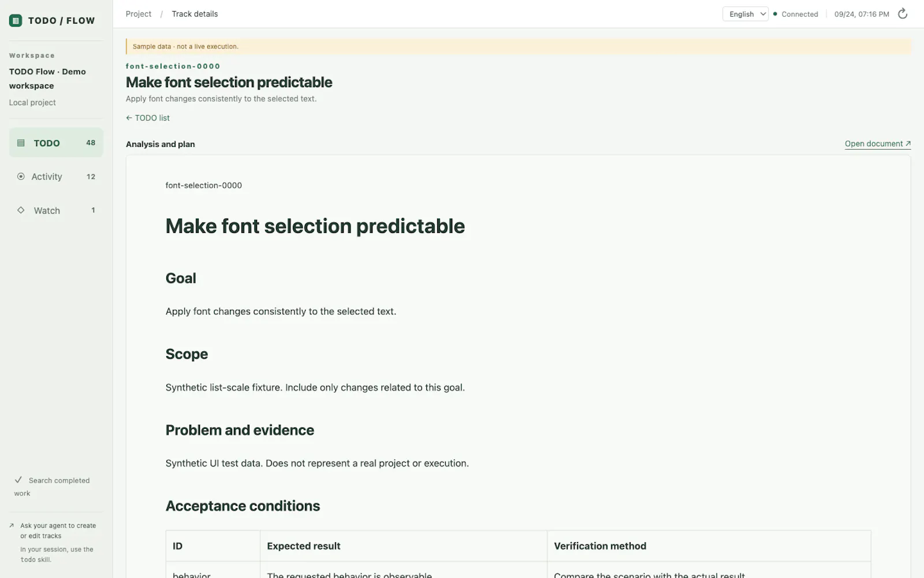Screen dimensions: 924x578
Task: Go to Project breadcrumb
Action: pos(139,14)
